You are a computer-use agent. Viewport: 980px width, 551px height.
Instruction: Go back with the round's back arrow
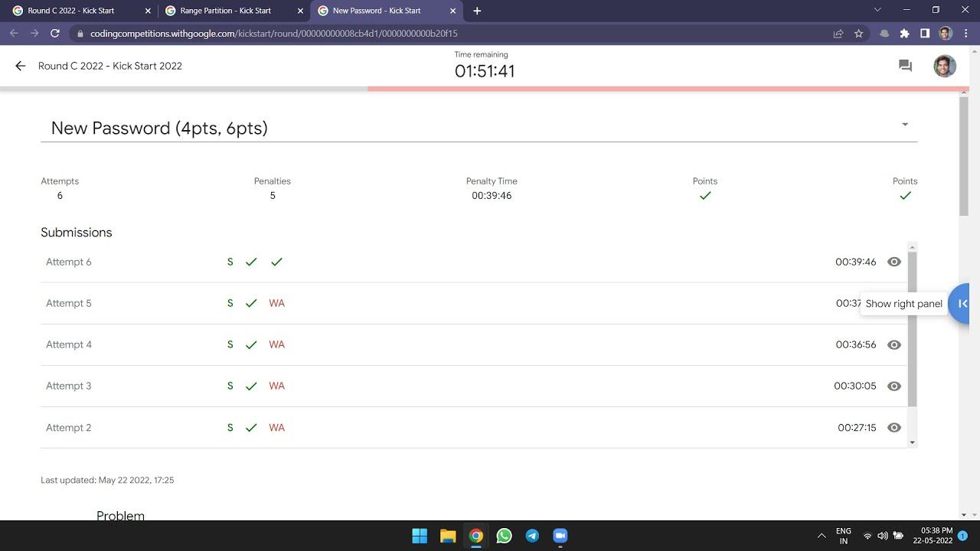click(21, 66)
